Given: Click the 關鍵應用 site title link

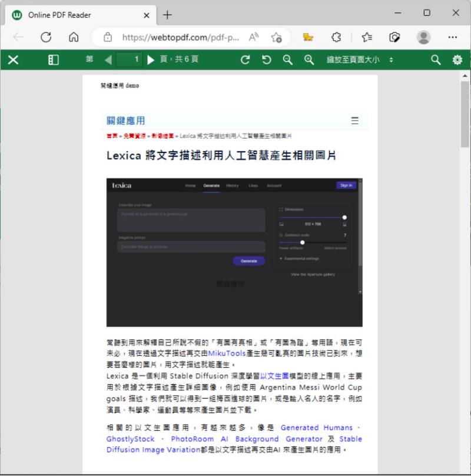Looking at the screenshot, I should [126, 121].
